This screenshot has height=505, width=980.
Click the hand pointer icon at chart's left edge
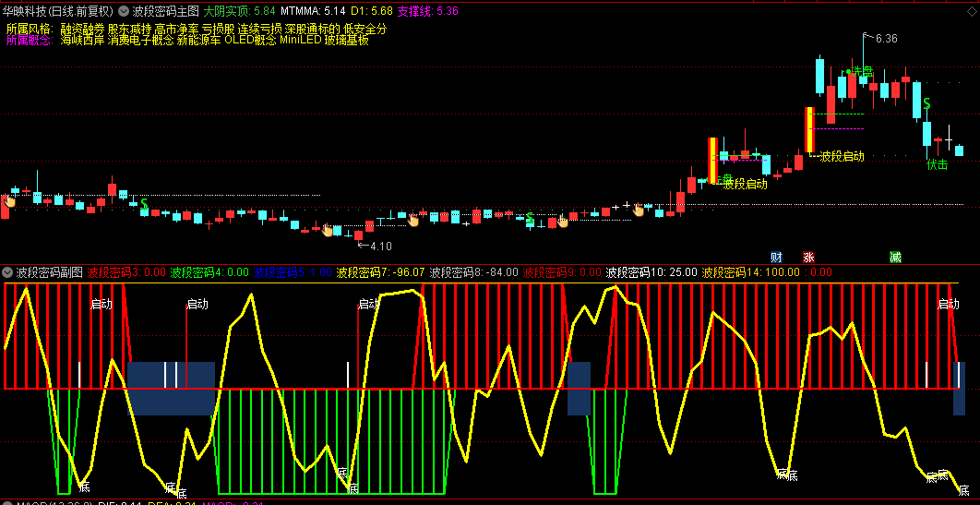point(9,201)
